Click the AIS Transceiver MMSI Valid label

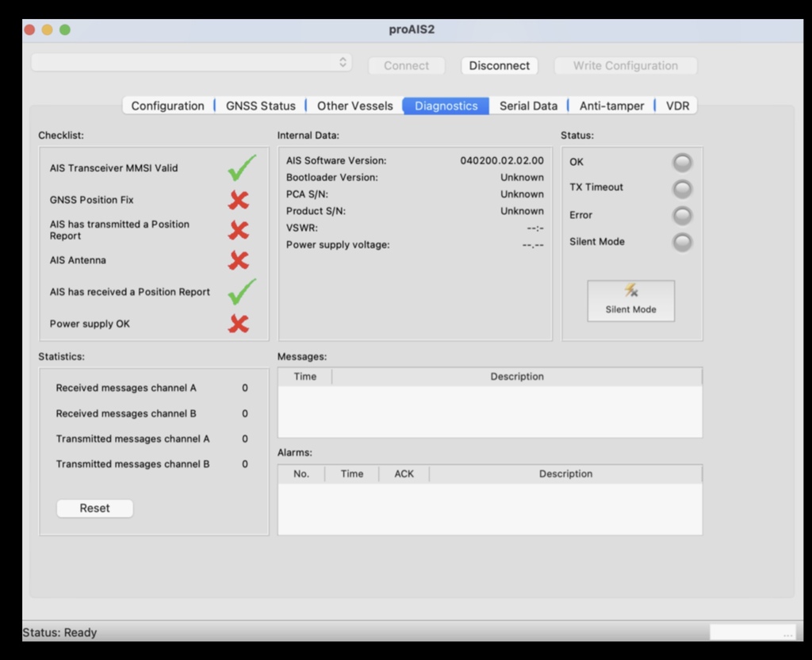[x=113, y=168]
